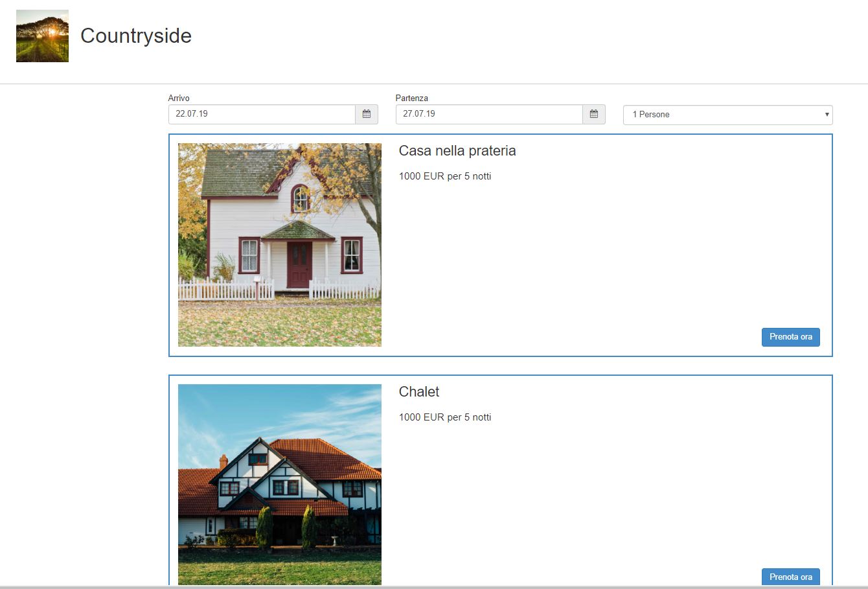Image resolution: width=868 pixels, height=589 pixels.
Task: Open the Chalet house photo
Action: point(280,485)
